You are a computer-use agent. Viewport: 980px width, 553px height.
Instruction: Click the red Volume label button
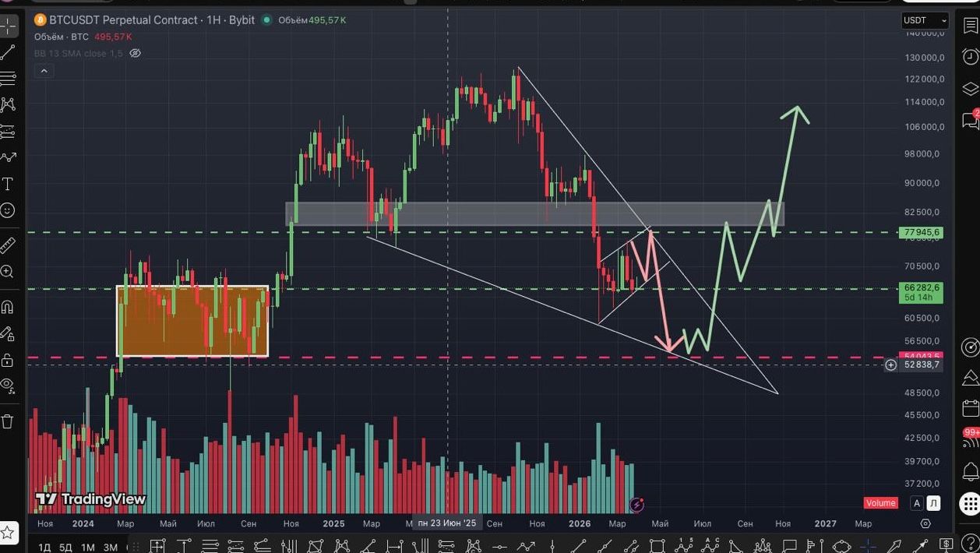880,503
